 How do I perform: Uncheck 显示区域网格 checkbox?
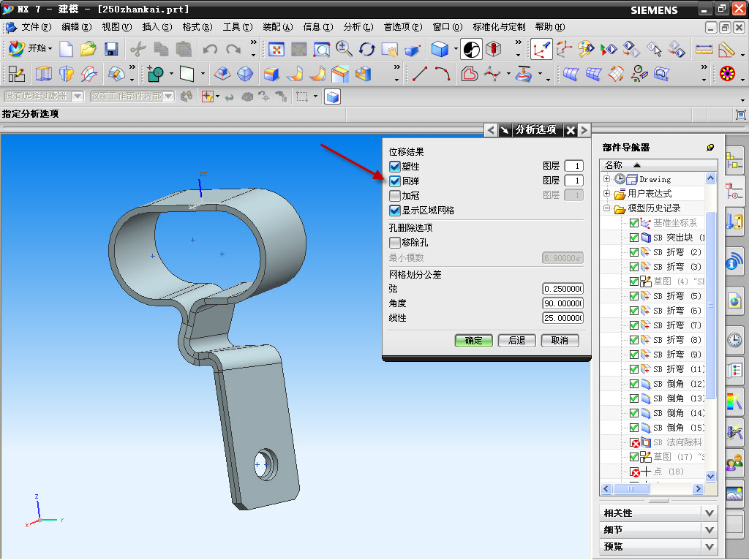pyautogui.click(x=394, y=211)
